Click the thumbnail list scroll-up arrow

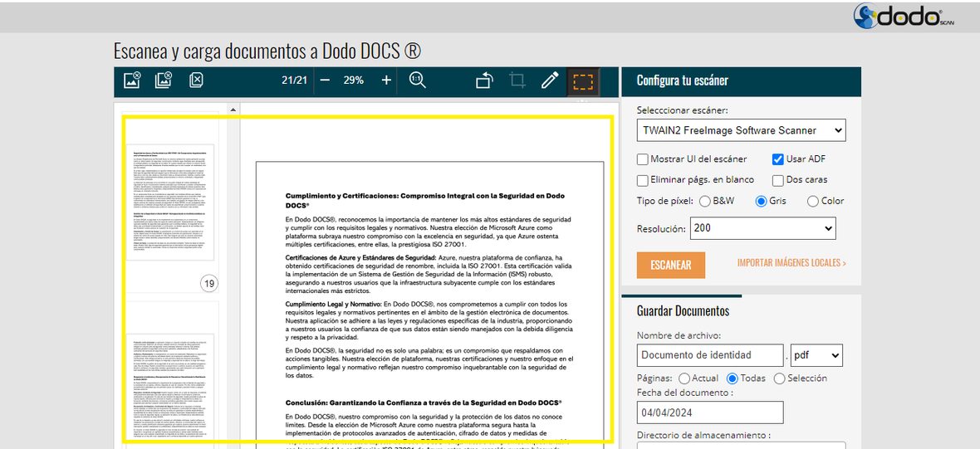[x=233, y=110]
